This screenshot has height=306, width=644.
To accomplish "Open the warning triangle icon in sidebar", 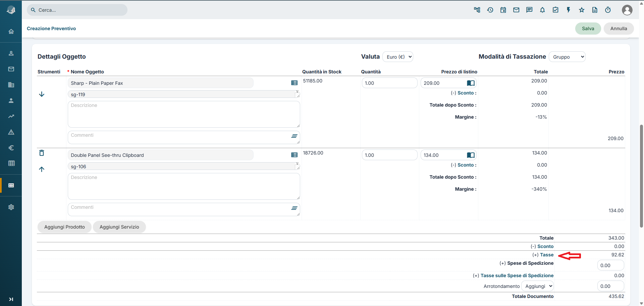I will [x=11, y=132].
